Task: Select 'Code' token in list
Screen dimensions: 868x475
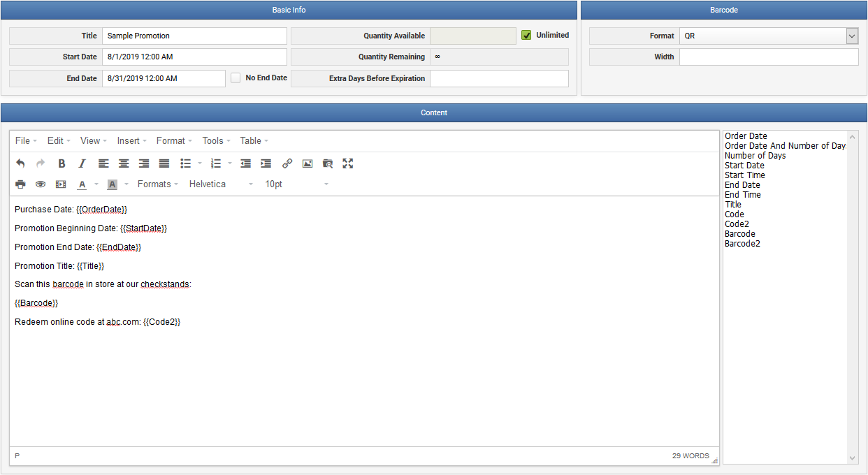Action: pyautogui.click(x=735, y=214)
